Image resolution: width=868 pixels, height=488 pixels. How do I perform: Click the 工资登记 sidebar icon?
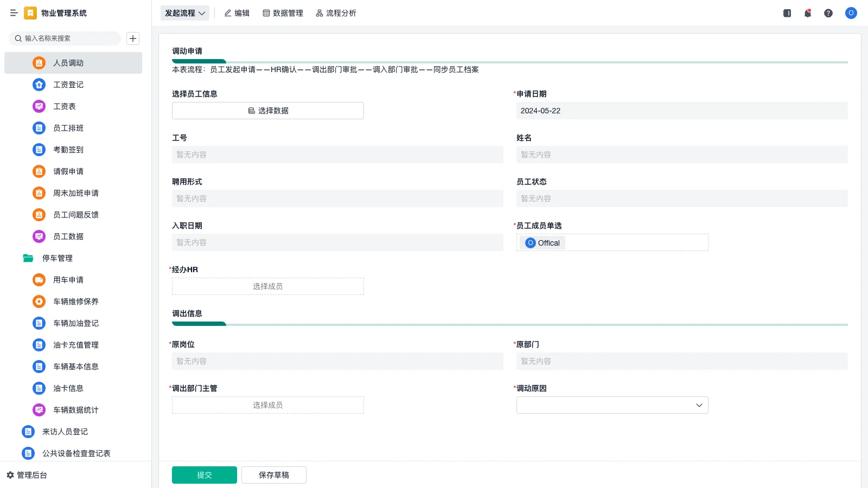point(39,84)
